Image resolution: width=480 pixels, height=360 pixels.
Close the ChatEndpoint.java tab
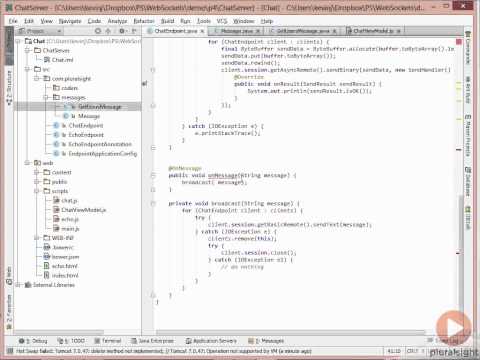click(202, 31)
